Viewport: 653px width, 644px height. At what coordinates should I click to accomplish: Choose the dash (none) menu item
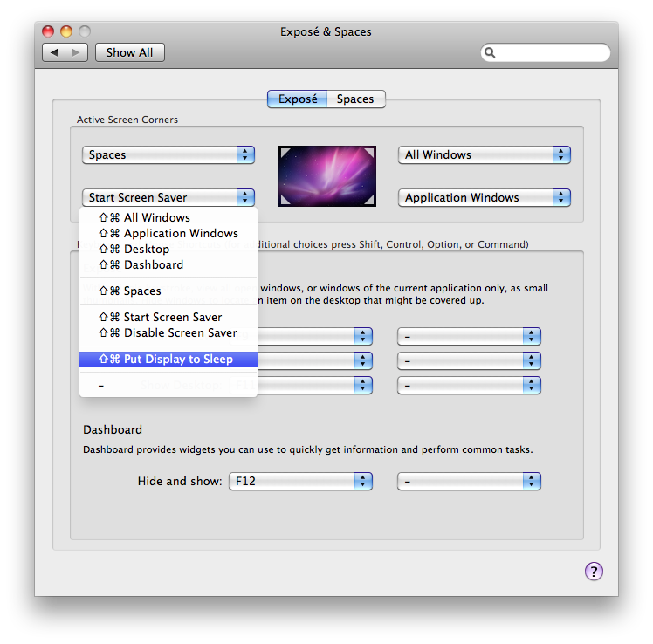[168, 386]
